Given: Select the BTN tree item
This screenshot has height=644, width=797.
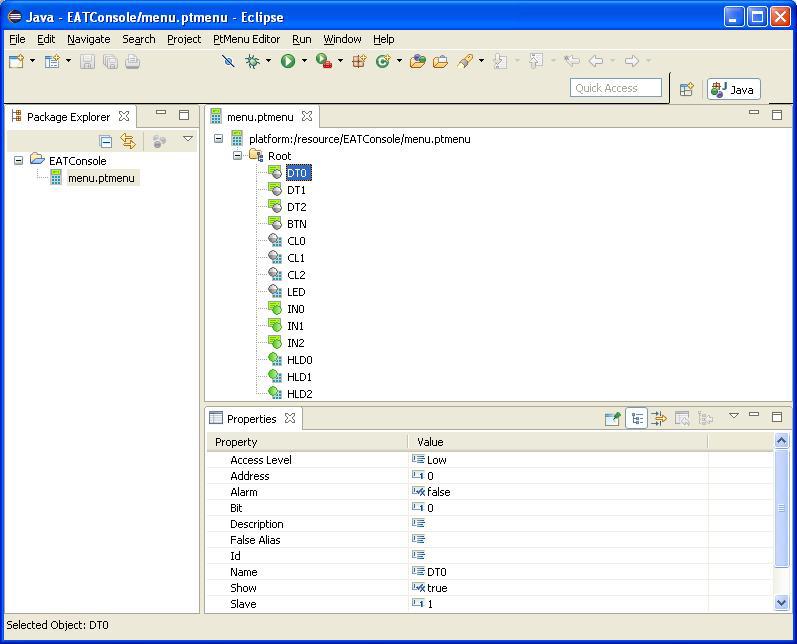Looking at the screenshot, I should tap(296, 224).
